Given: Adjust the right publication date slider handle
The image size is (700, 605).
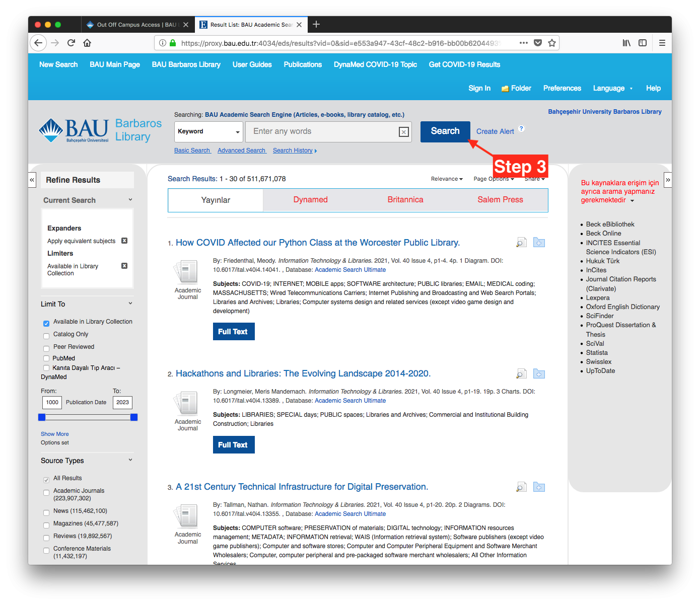Looking at the screenshot, I should (x=134, y=417).
